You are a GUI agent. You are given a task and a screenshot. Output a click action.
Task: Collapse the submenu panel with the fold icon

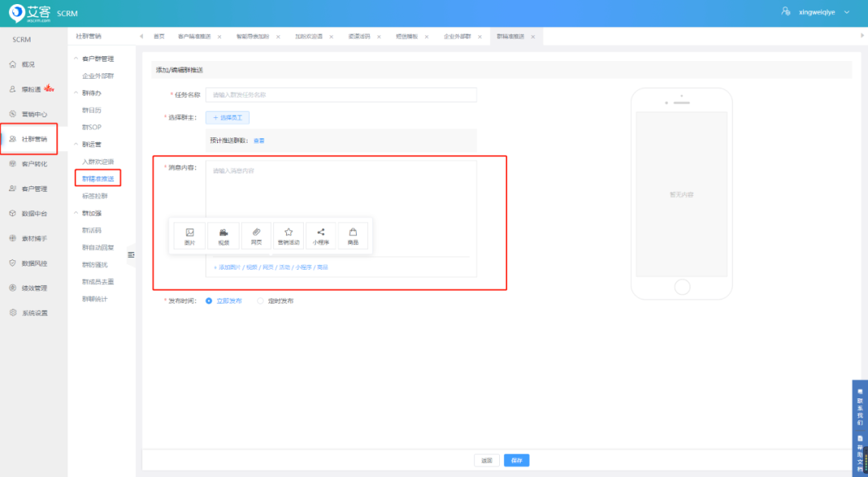click(131, 255)
